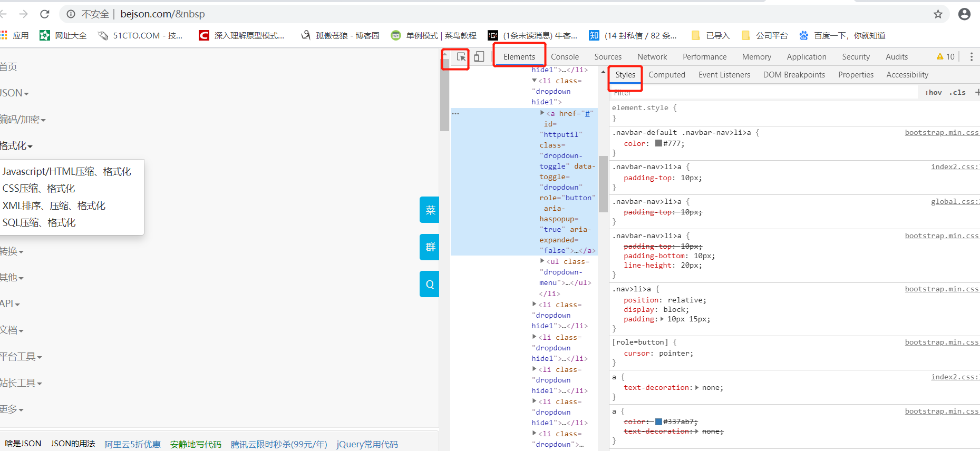This screenshot has height=451, width=980.
Task: Open the 已导入 bookmarks folder
Action: 711,35
